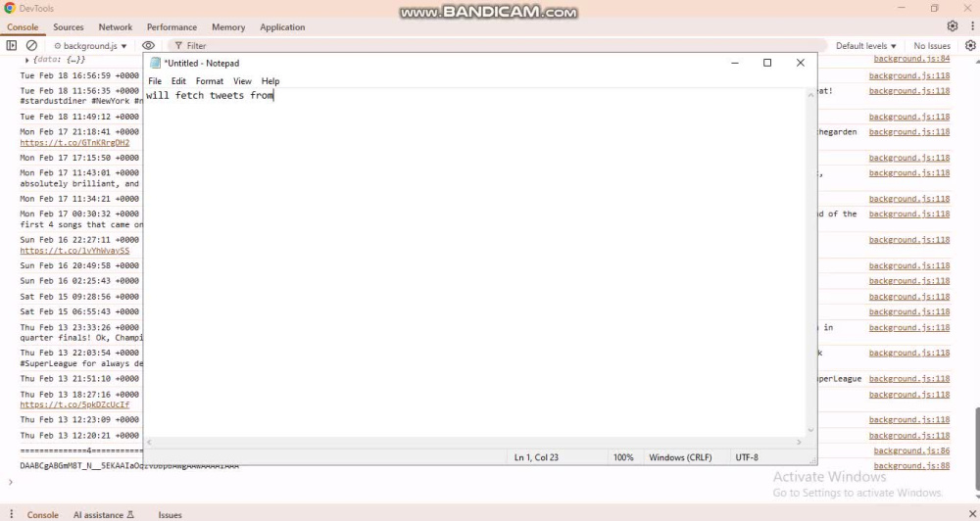
Task: Click the '100%' zoom status in Notepad
Action: coord(623,457)
